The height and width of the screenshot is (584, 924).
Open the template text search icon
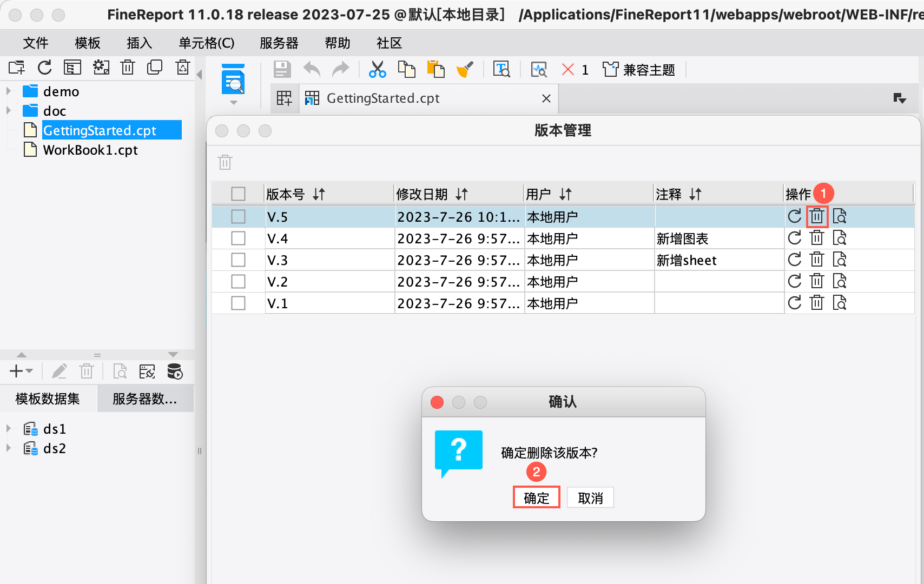coord(501,69)
